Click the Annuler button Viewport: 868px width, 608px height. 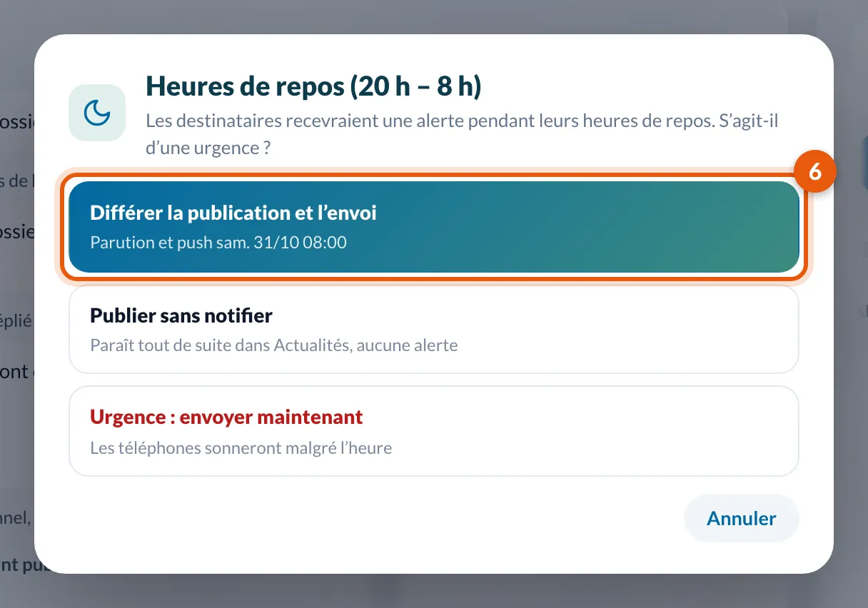pos(742,518)
